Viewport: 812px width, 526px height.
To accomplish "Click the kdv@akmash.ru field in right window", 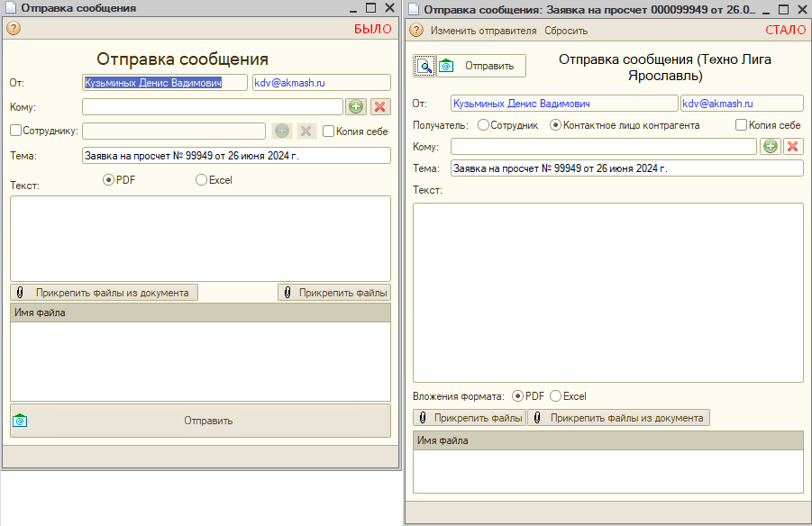I will point(742,103).
